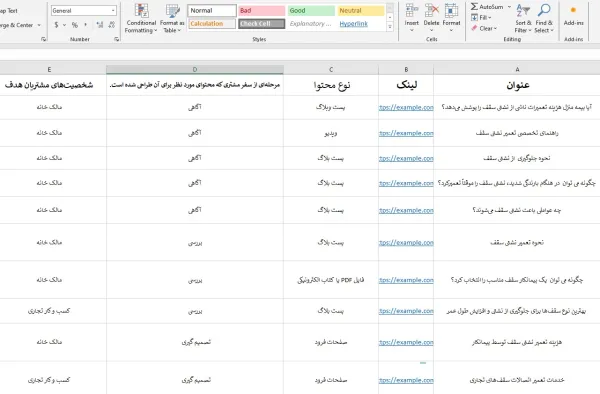Open the example.com link in the ویدیو row
The width and height of the screenshot is (600, 394).
pos(406,133)
